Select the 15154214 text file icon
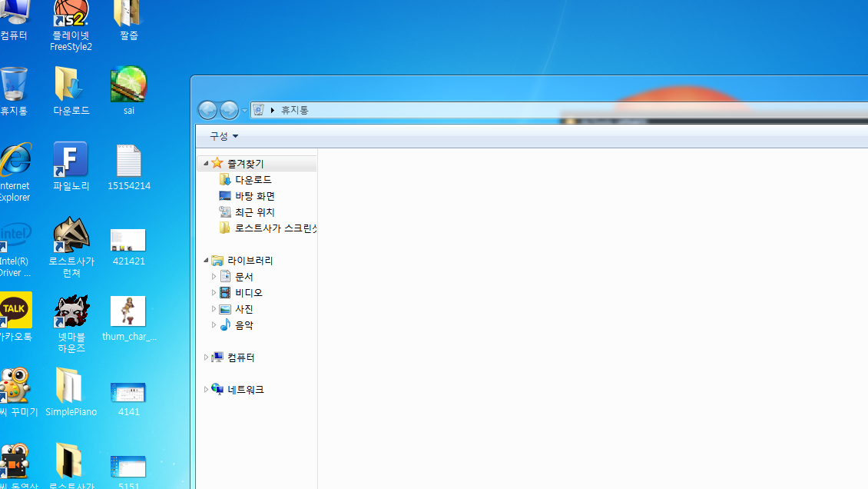Viewport: 868px width, 489px height. coord(128,167)
